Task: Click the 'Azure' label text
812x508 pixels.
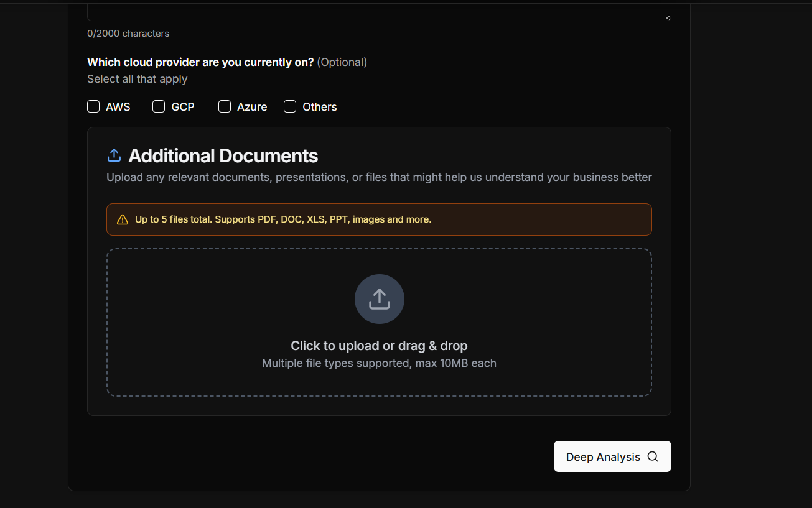Action: click(x=252, y=107)
